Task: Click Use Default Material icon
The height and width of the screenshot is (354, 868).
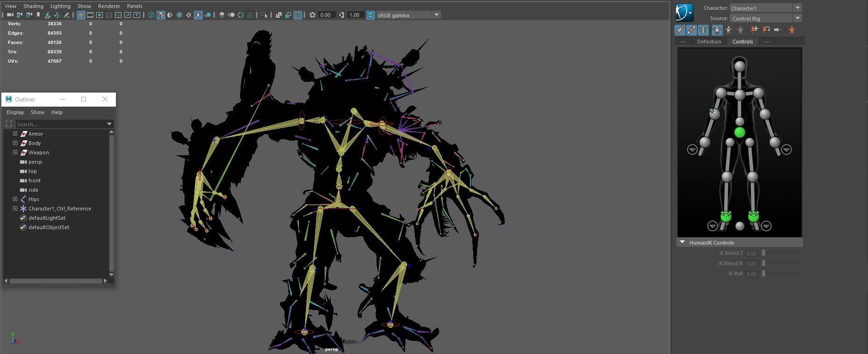Action: 170,15
